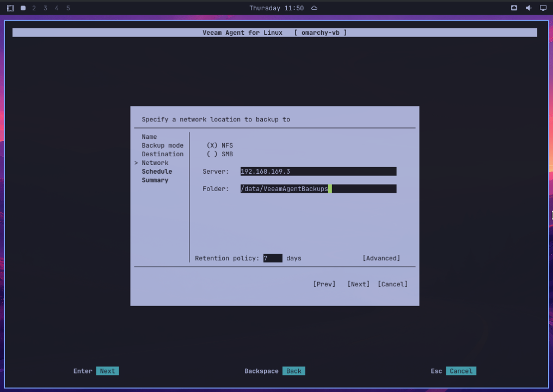This screenshot has width=553, height=392.
Task: Click the Server address input field
Action: (x=318, y=171)
